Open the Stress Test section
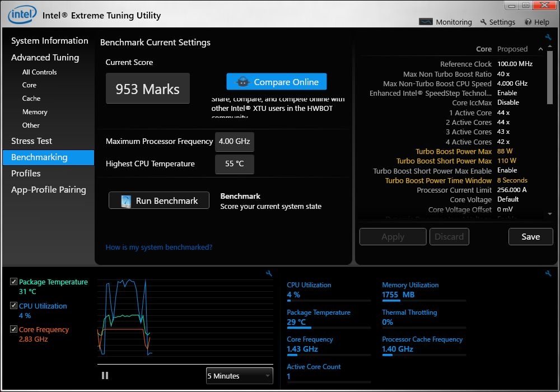Image resolution: width=560 pixels, height=392 pixels. tap(31, 141)
